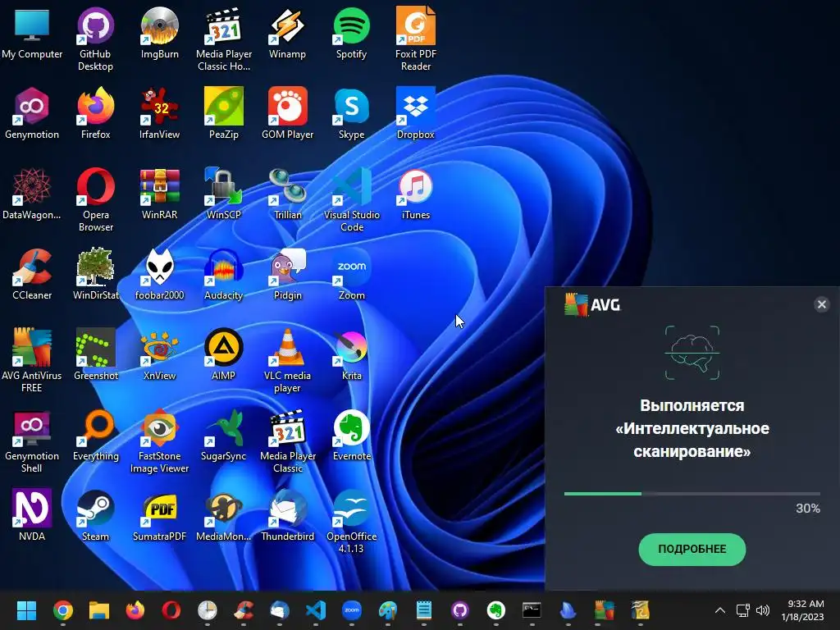Click the CCleaner desktop icon
Viewport: 840px width, 630px height.
tap(32, 274)
